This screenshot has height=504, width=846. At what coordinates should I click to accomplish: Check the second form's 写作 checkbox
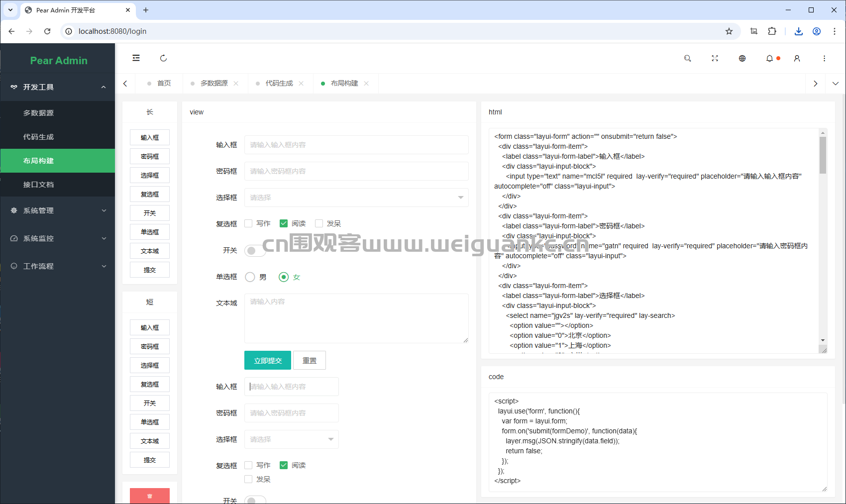click(248, 465)
